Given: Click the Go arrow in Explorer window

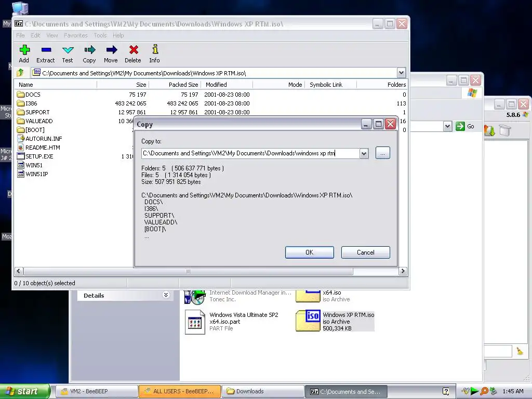Looking at the screenshot, I should click(x=460, y=126).
